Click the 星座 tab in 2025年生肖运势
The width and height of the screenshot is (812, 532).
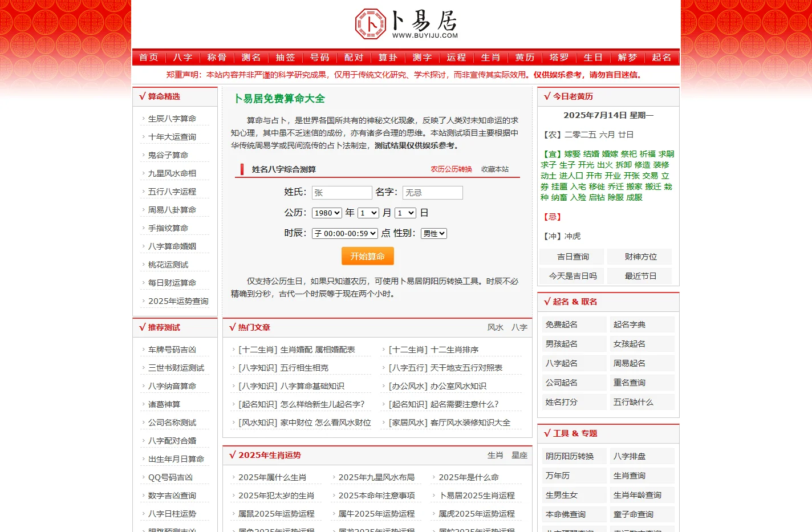[x=519, y=455]
